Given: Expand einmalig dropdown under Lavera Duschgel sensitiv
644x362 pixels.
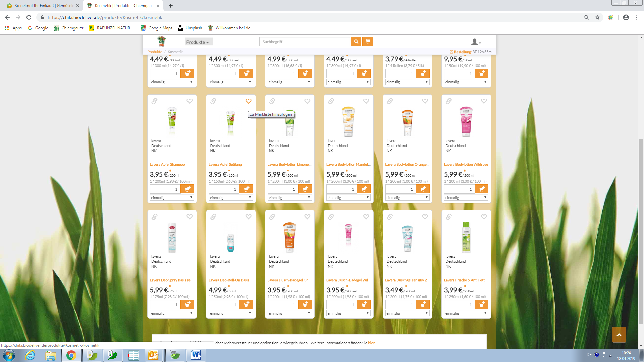Looking at the screenshot, I should click(407, 313).
